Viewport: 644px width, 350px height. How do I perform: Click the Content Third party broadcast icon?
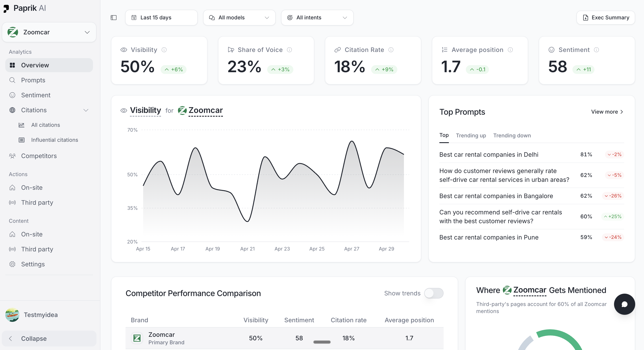coord(12,249)
